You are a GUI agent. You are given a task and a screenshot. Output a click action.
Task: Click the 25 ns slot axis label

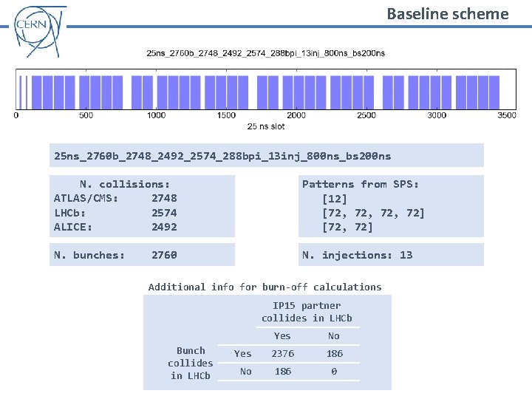coord(266,126)
